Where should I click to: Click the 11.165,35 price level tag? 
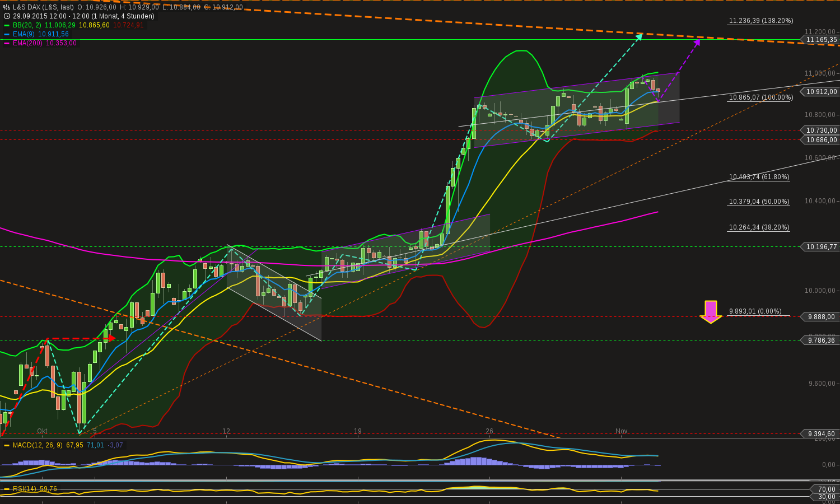pos(820,40)
